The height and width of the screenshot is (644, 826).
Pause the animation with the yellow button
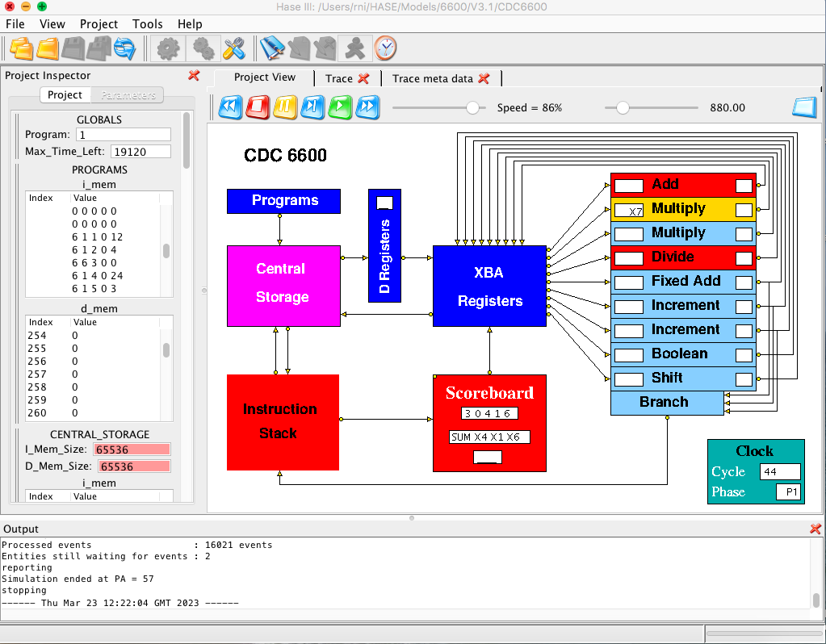pyautogui.click(x=285, y=107)
